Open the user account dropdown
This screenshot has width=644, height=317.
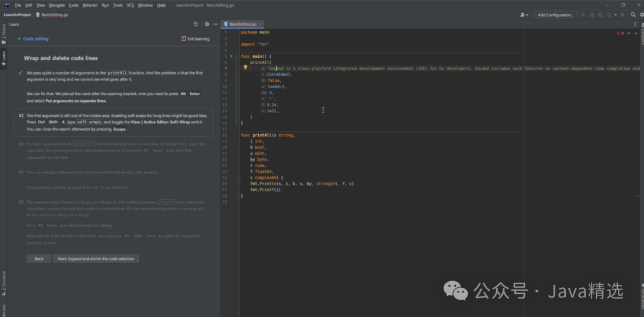pyautogui.click(x=524, y=15)
